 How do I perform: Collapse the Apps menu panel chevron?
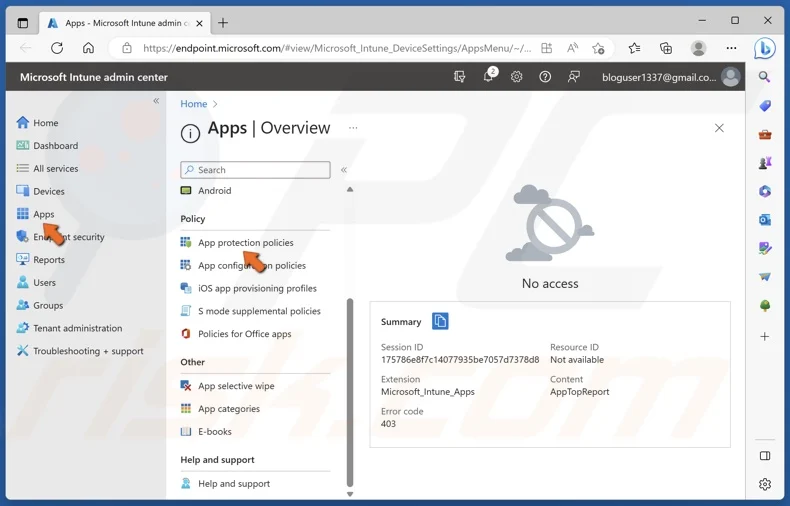[344, 170]
